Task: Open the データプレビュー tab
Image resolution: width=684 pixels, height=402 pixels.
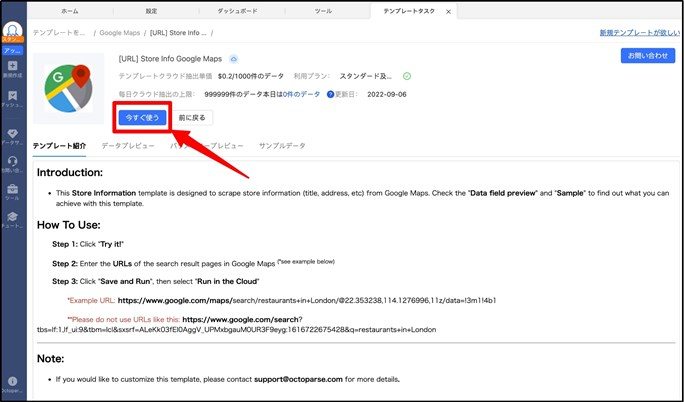Action: pos(128,146)
